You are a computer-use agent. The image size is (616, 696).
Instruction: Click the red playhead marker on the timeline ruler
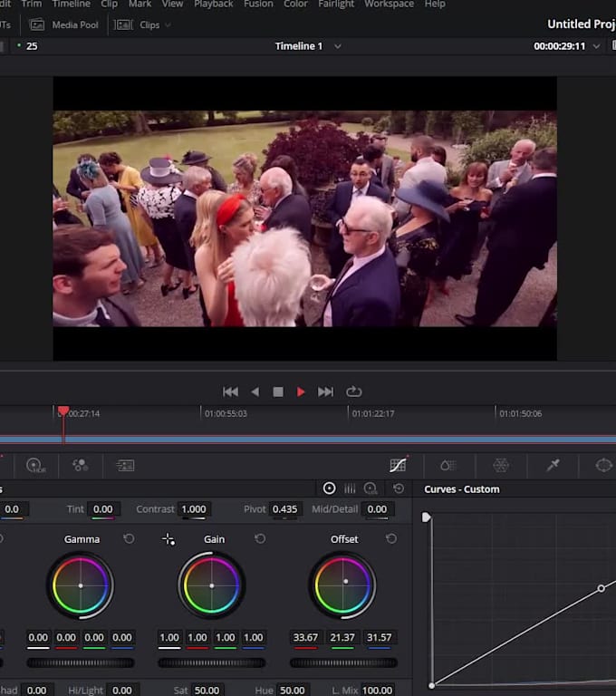pos(63,411)
